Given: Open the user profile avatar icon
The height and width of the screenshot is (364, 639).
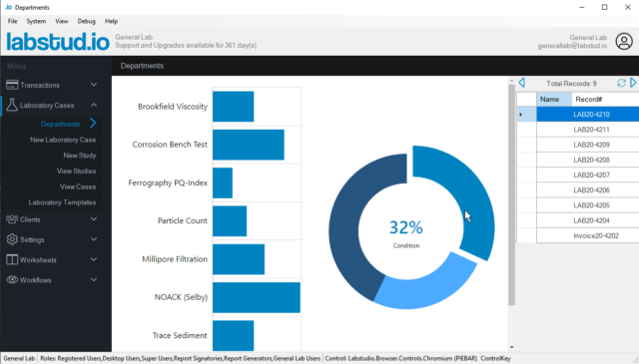Looking at the screenshot, I should click(x=624, y=42).
